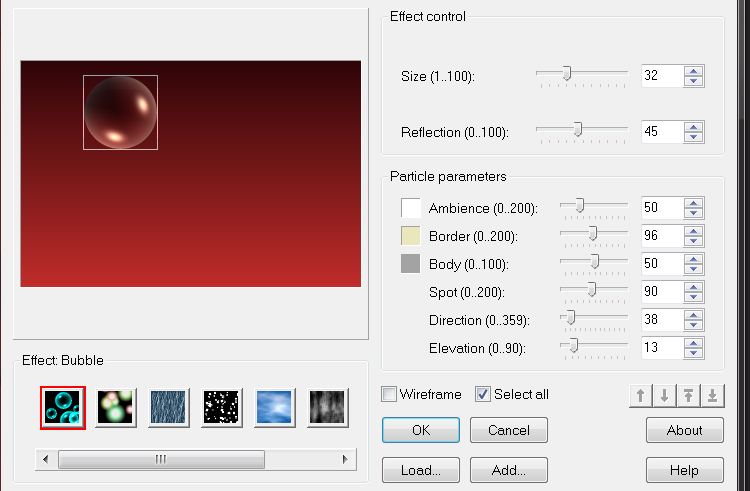Image resolution: width=750 pixels, height=491 pixels.
Task: Increase Spot value with up spinner
Action: coord(694,286)
